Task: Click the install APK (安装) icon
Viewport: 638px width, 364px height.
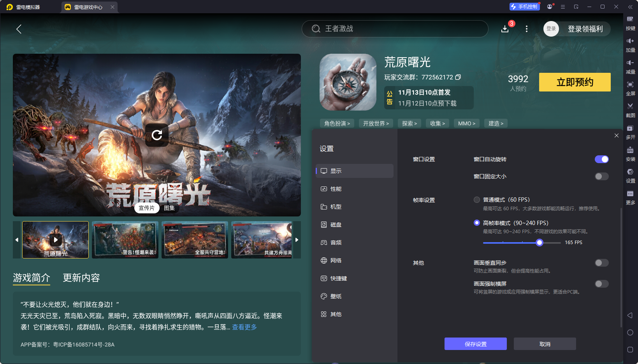Action: [630, 150]
